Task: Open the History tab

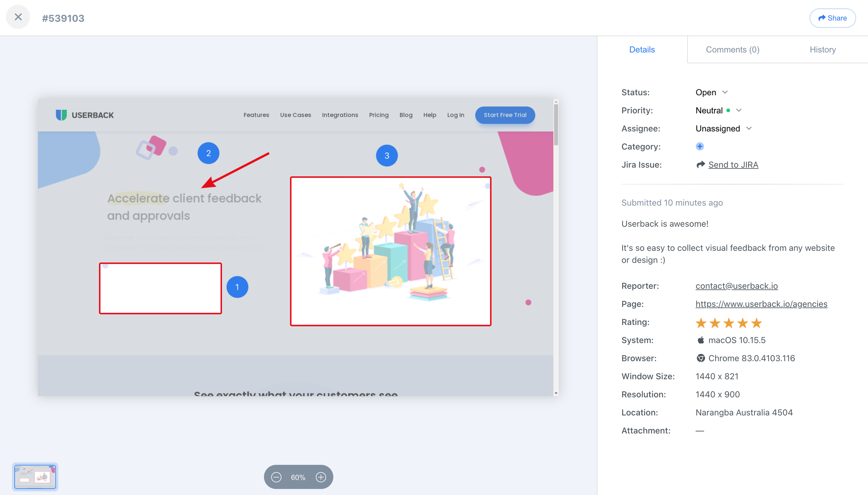Action: pos(823,49)
